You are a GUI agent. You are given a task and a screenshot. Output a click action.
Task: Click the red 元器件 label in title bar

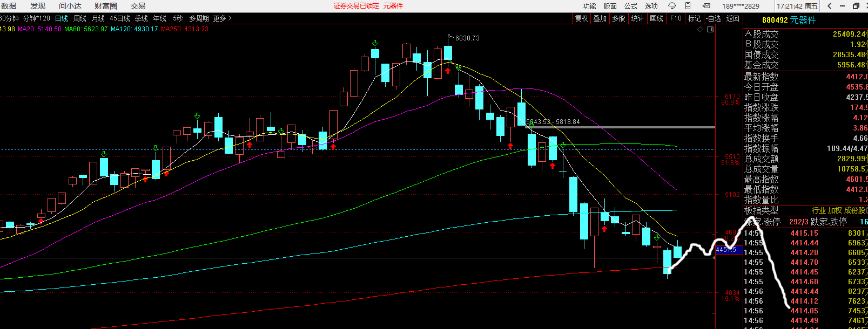pos(393,6)
